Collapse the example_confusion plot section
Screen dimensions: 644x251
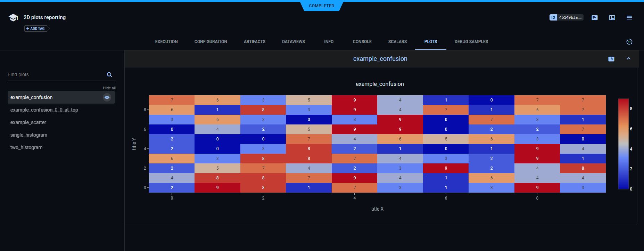point(629,59)
